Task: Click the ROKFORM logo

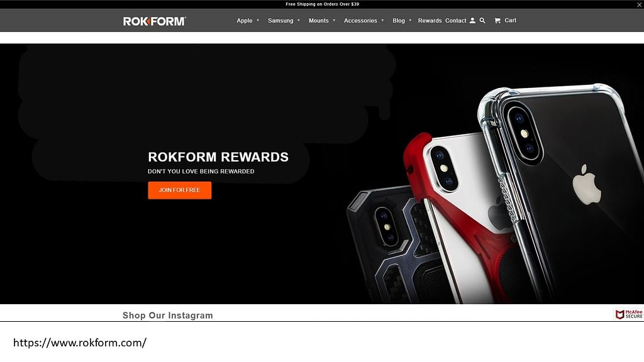Action: pyautogui.click(x=155, y=21)
